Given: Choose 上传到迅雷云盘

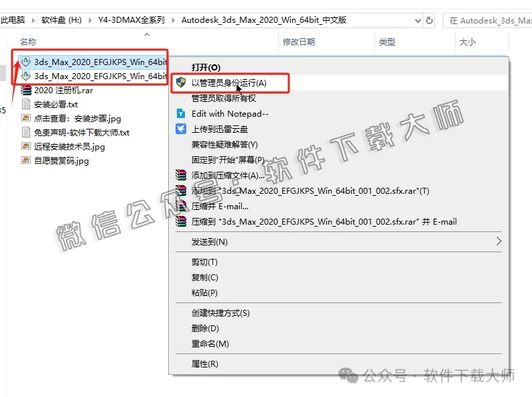Looking at the screenshot, I should [220, 129].
